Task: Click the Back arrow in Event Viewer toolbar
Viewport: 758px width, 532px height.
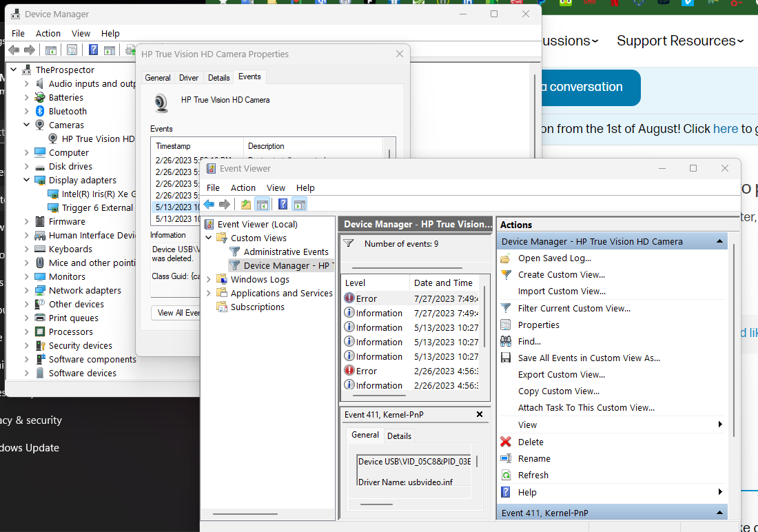Action: 209,204
